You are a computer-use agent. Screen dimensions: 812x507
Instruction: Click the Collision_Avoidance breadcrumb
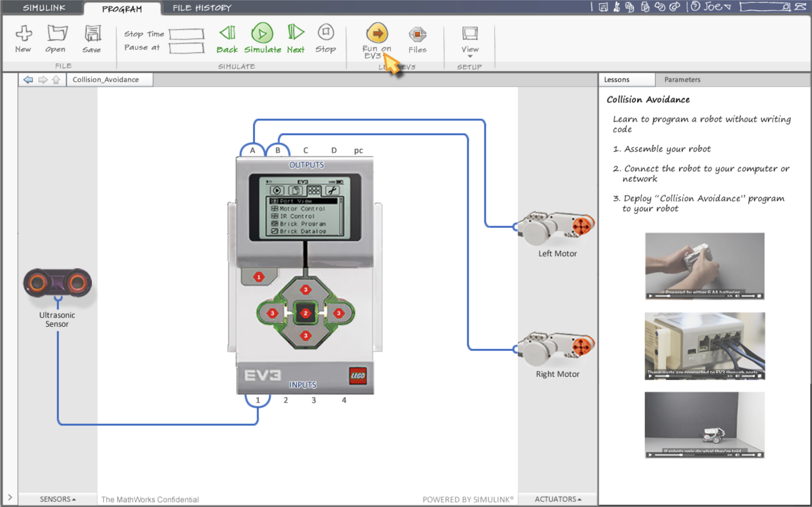tap(106, 80)
